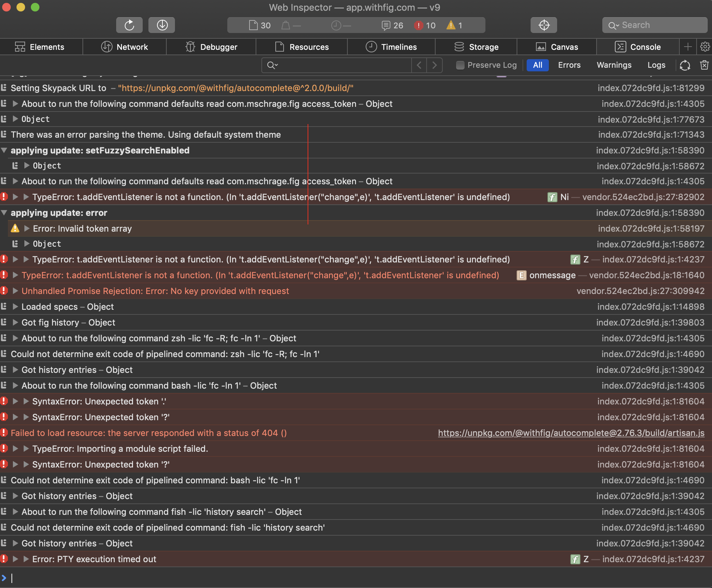Screen dimensions: 712x588
Task: Click the circular refresh icon near Logs
Action: [685, 65]
